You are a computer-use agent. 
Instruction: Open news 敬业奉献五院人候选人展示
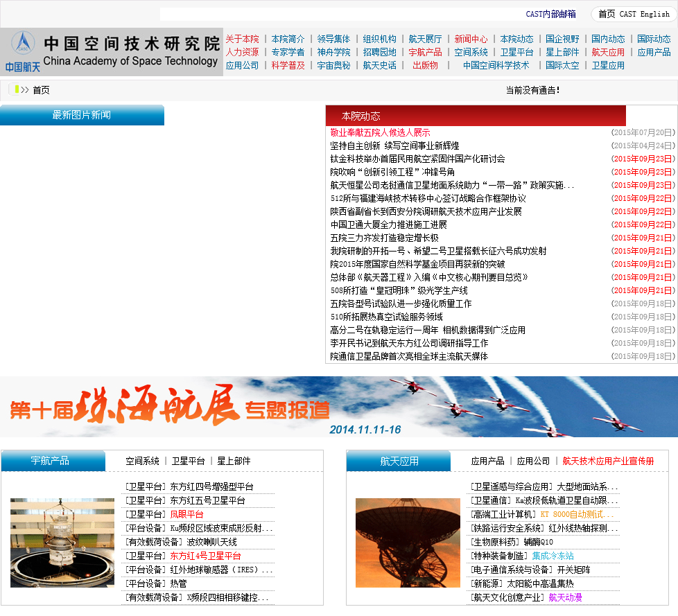point(380,133)
